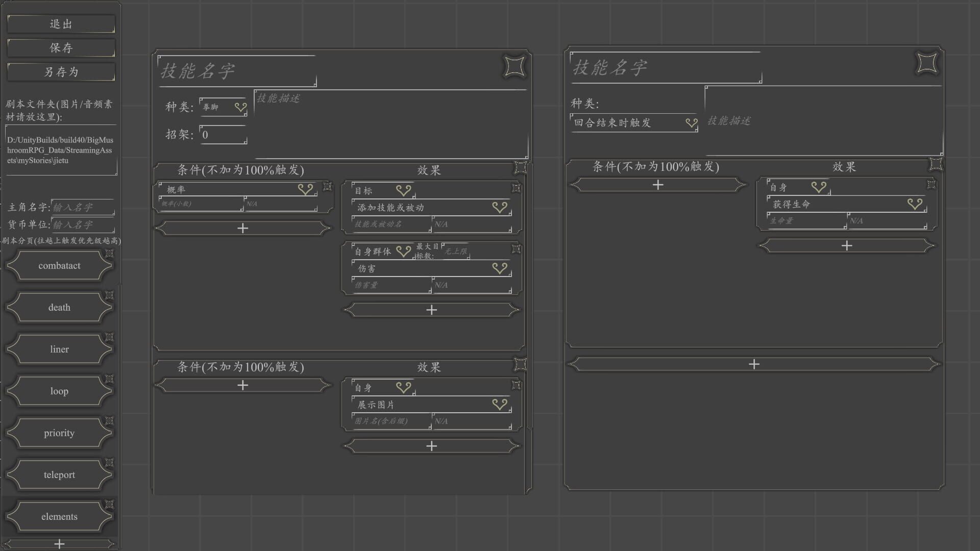Open the 自身 dropdown above 展示图片
Screen dimensions: 980x551
[x=383, y=388]
